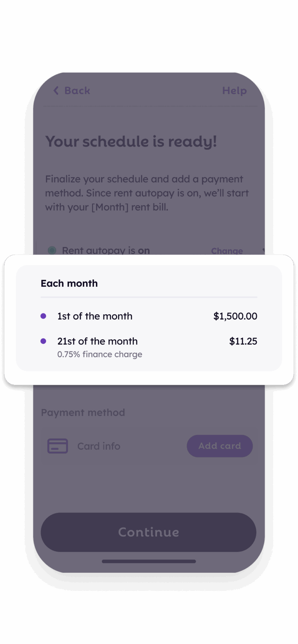Click the 'Each month' header
This screenshot has height=644, width=298.
69,283
